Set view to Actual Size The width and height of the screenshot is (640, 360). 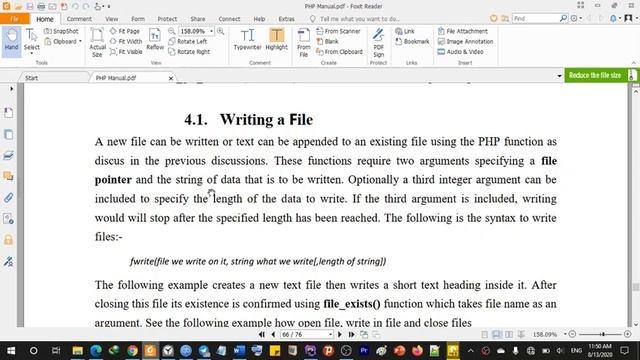pos(98,42)
